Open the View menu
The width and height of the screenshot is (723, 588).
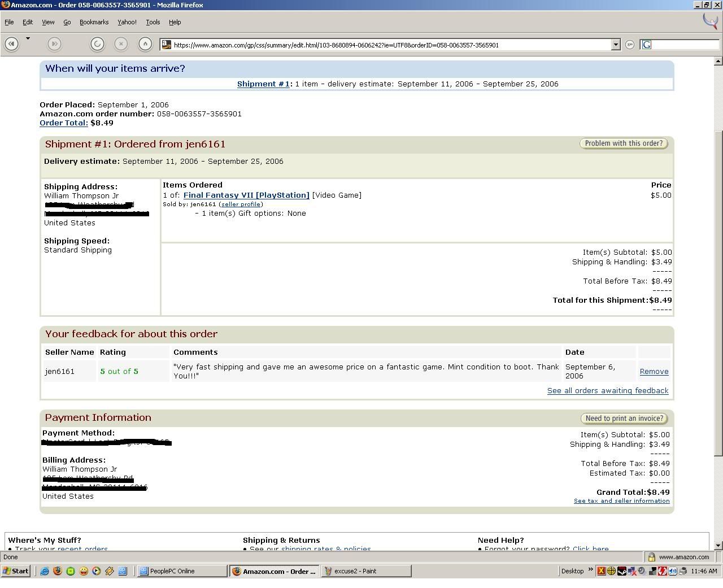click(x=48, y=22)
